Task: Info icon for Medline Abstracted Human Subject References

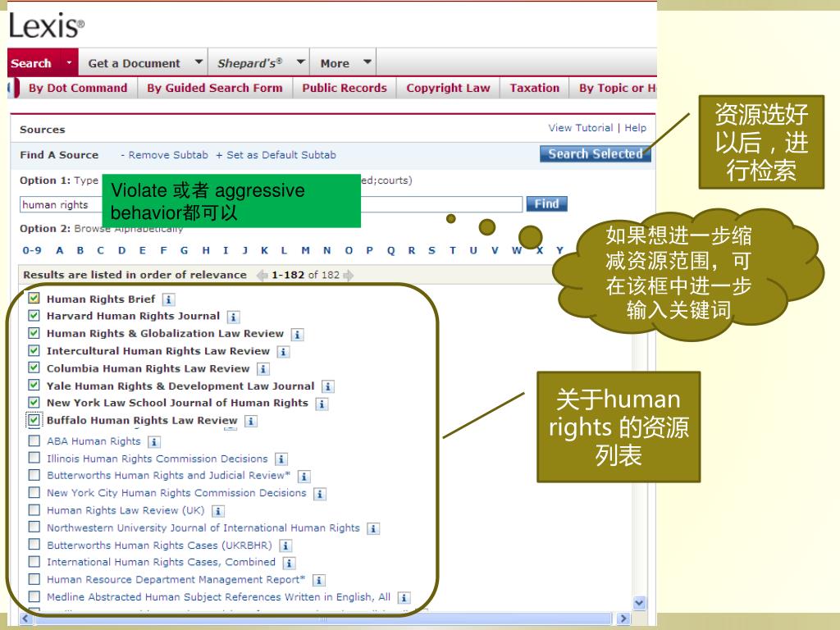Action: (x=404, y=597)
